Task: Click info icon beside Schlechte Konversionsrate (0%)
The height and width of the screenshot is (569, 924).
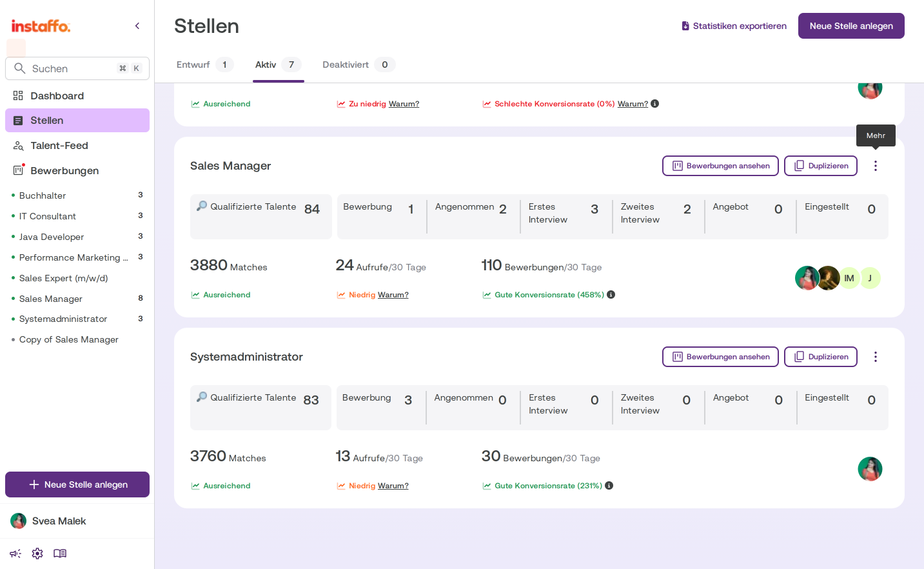Action: 655,104
